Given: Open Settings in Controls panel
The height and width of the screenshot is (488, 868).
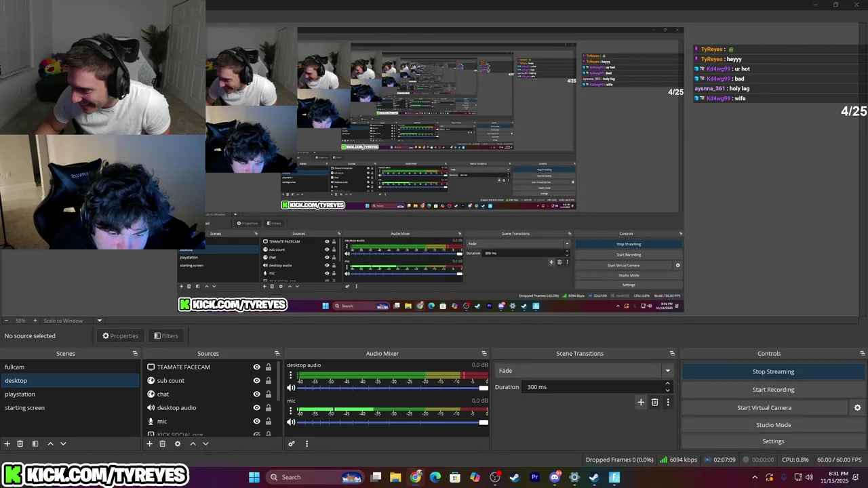Looking at the screenshot, I should 773,441.
